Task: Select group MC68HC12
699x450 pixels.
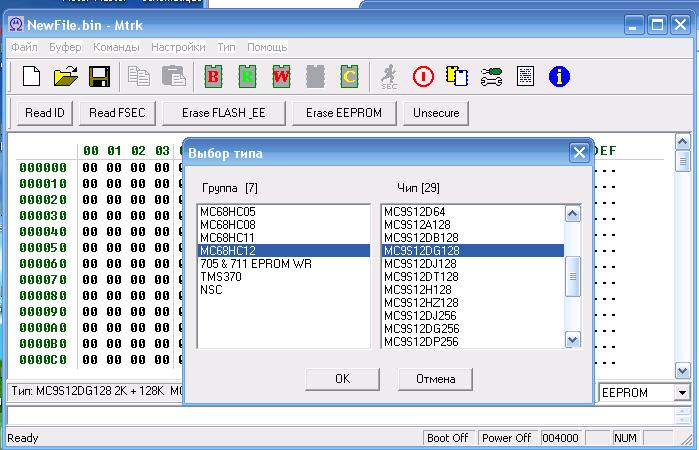Action: 284,251
